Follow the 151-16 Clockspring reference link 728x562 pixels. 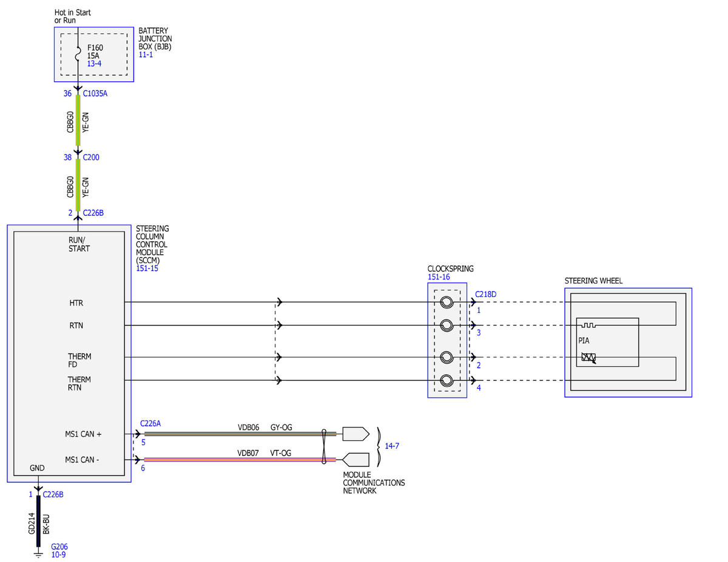[439, 276]
